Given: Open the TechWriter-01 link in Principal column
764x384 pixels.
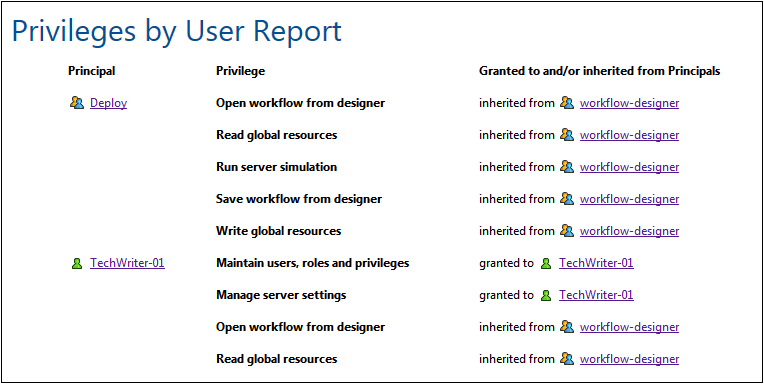Looking at the screenshot, I should tap(127, 263).
